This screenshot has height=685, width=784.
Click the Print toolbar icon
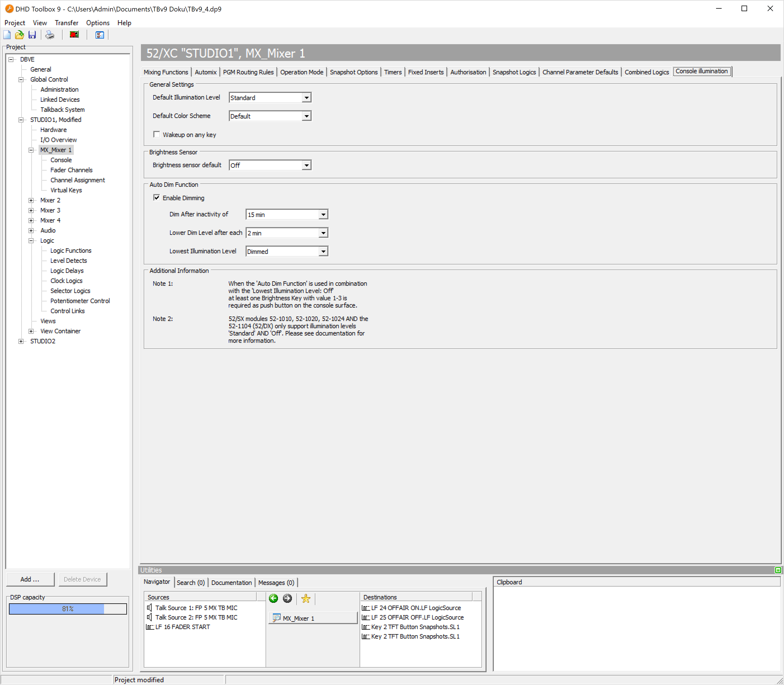50,35
